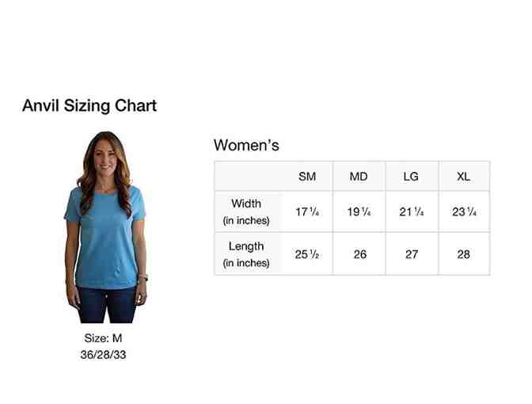Click the 17 ¼ width cell
Screen dimensions: 532x404
(x=307, y=212)
